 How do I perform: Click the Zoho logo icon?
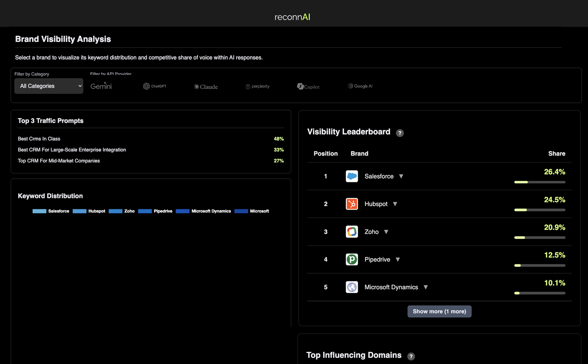(x=352, y=232)
